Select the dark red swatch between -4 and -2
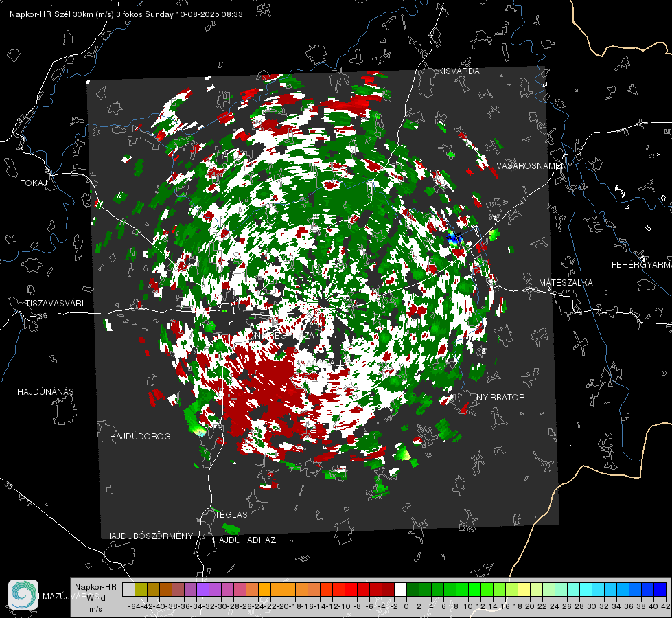The width and height of the screenshot is (672, 618). point(388,589)
